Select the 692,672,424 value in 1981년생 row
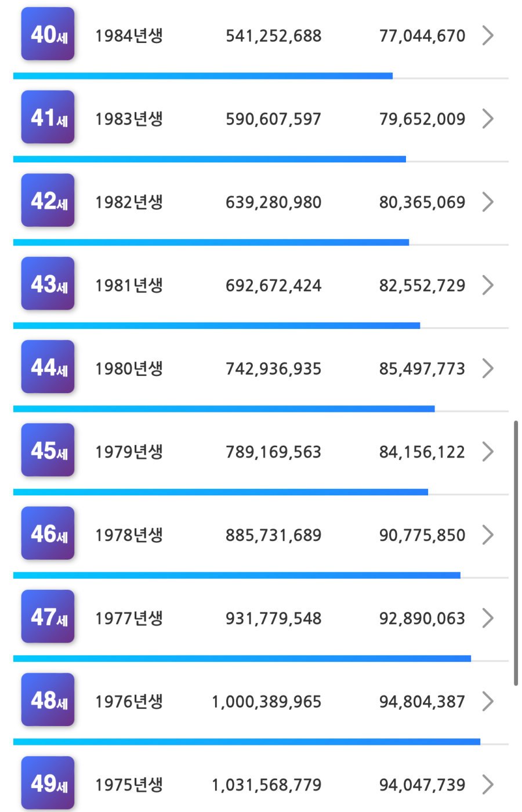This screenshot has height=812, width=522. coord(273,285)
